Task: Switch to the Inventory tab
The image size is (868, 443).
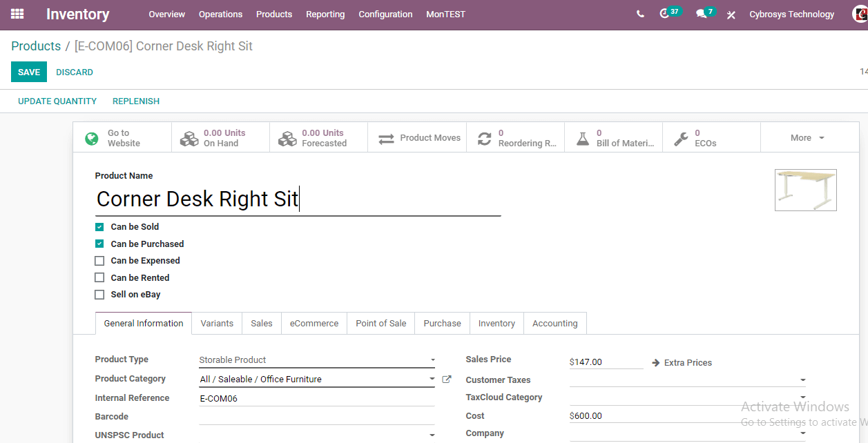Action: [496, 323]
